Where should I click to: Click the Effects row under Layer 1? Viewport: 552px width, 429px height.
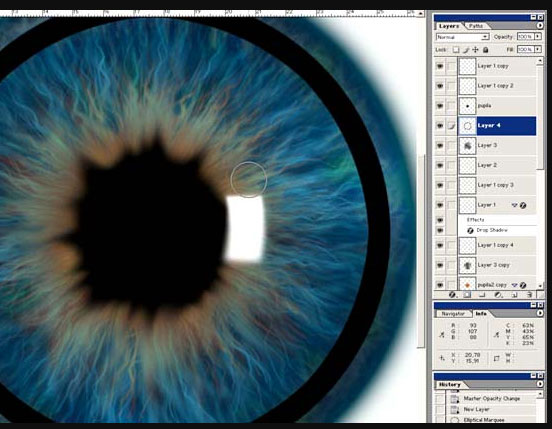coord(497,220)
